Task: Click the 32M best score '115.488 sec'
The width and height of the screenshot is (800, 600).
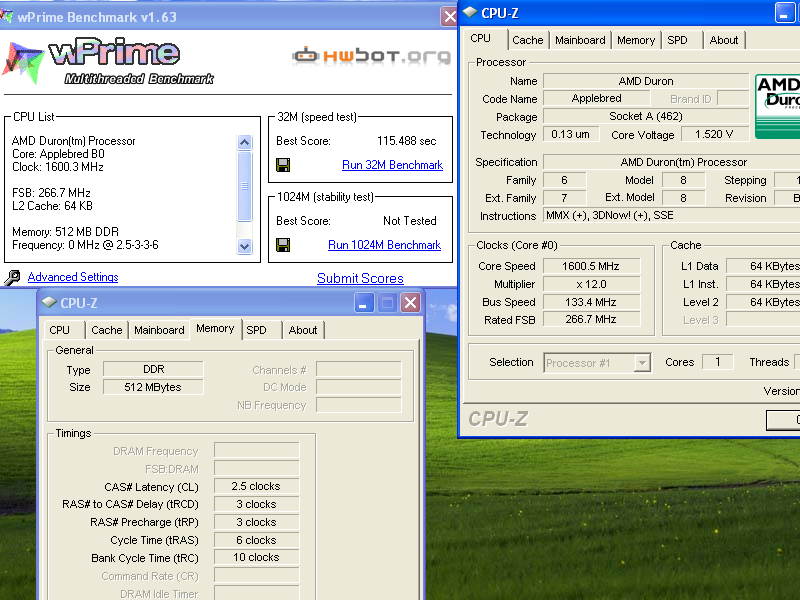Action: coord(407,141)
